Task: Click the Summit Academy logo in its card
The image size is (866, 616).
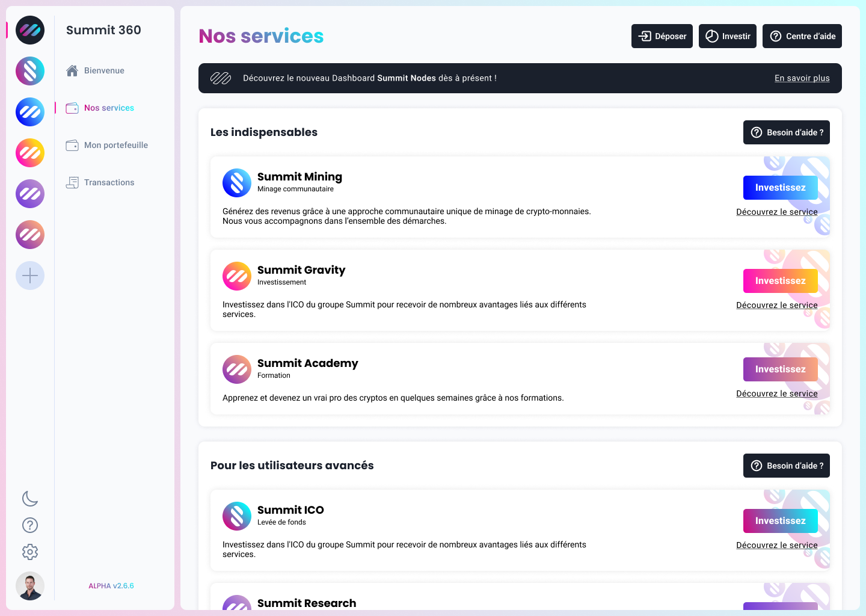Action: coord(237,369)
